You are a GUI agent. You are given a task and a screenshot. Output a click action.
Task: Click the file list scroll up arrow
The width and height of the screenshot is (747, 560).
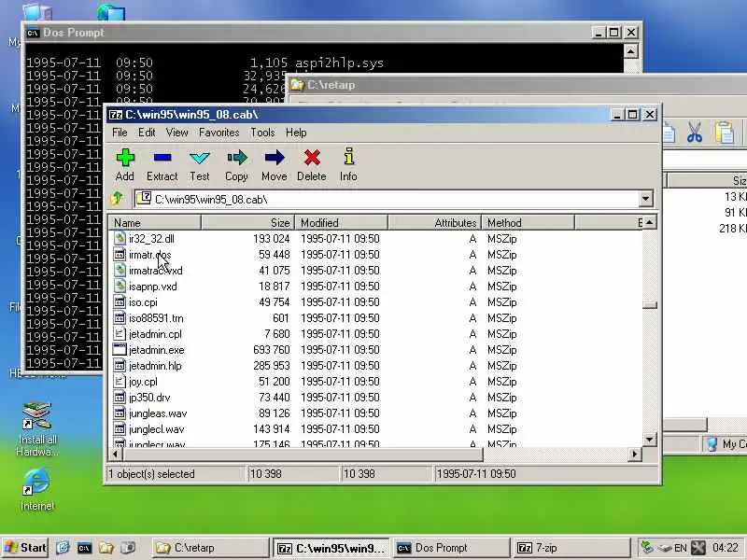pyautogui.click(x=650, y=222)
